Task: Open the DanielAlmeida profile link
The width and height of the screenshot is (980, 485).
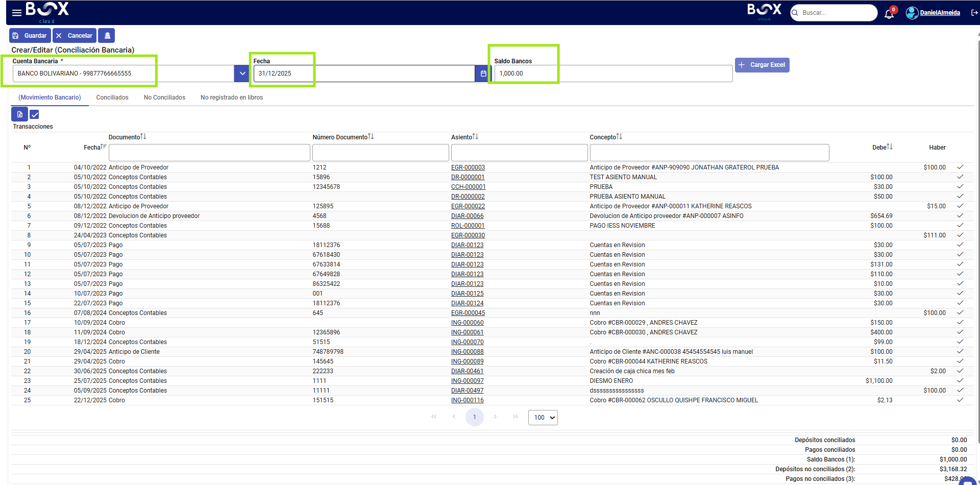Action: (x=940, y=13)
